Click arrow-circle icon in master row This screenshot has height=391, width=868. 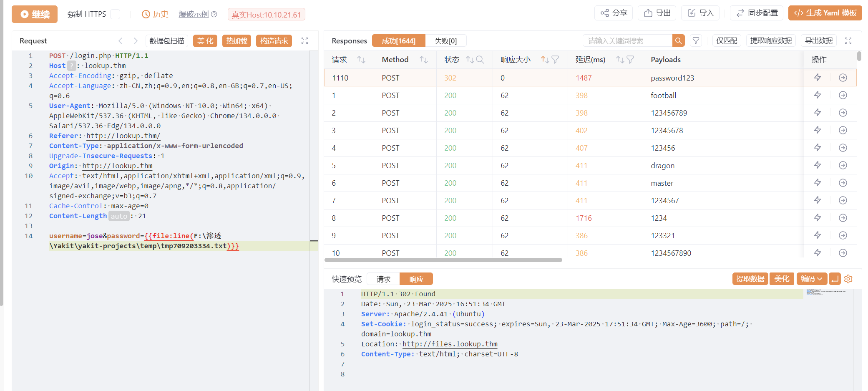pyautogui.click(x=843, y=183)
